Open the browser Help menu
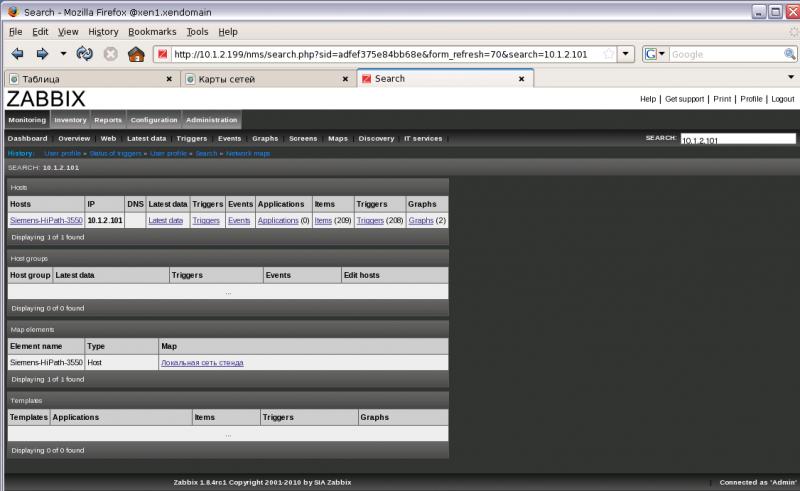This screenshot has height=491, width=800. 228,32
